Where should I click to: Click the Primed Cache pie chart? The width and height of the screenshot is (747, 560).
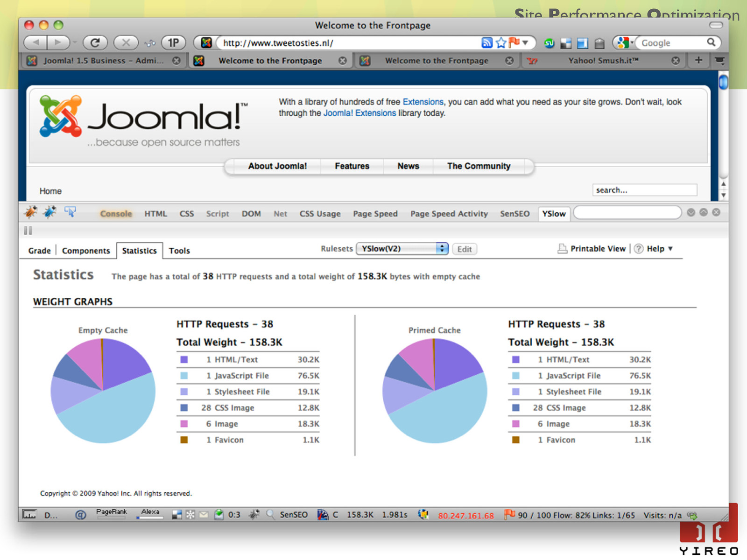pyautogui.click(x=435, y=391)
